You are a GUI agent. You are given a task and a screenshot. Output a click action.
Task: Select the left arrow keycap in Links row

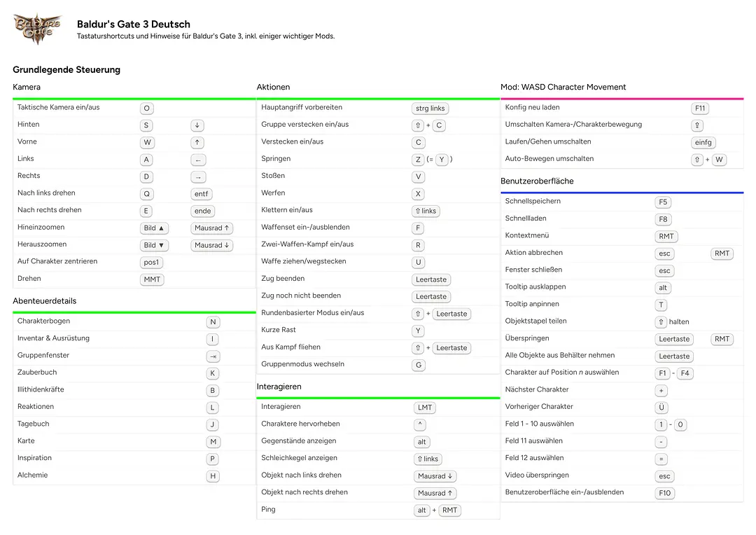pyautogui.click(x=199, y=160)
